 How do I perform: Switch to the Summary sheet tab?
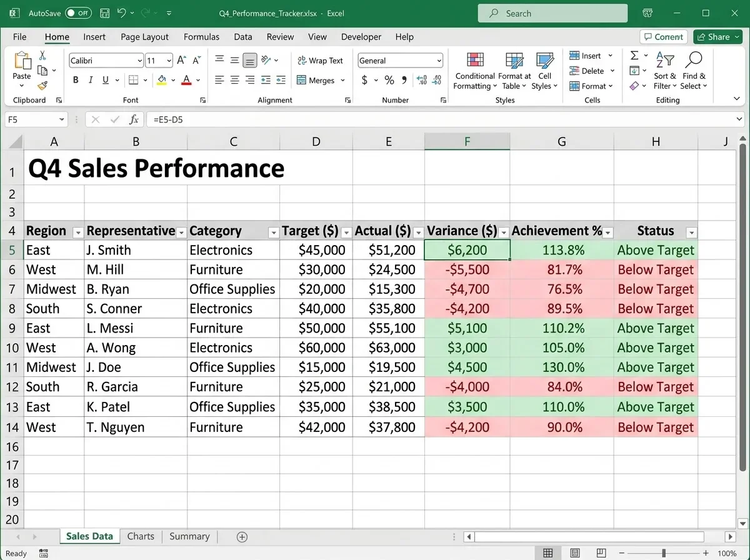pos(189,536)
